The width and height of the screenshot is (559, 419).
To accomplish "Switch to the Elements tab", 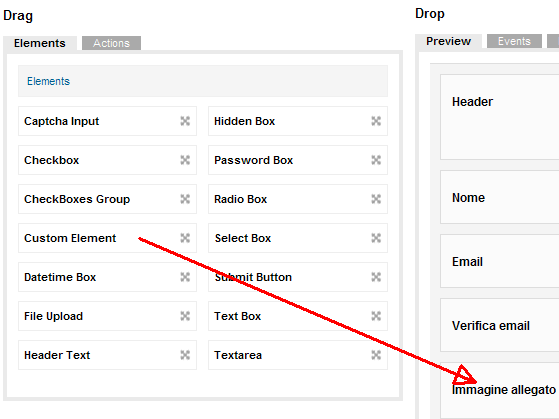I will pos(40,43).
